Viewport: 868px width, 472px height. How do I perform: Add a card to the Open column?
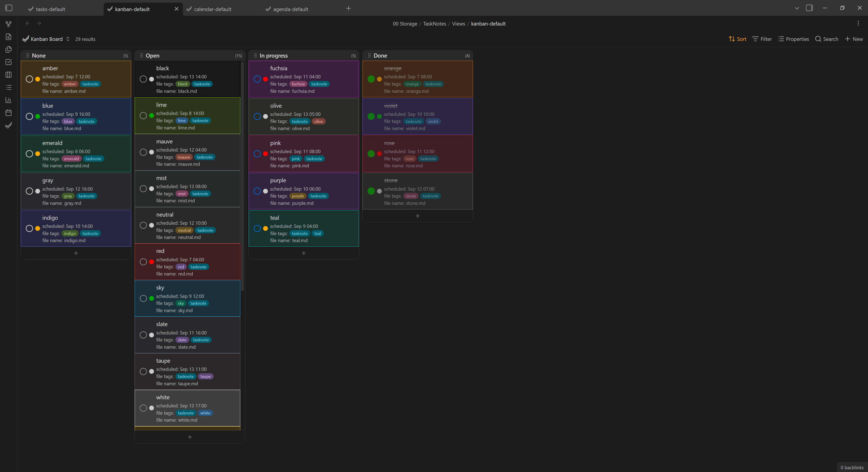coord(190,437)
